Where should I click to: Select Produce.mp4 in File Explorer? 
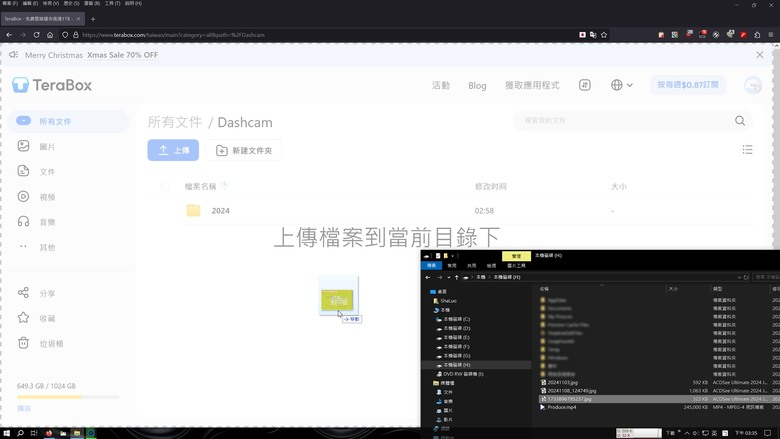pyautogui.click(x=562, y=407)
